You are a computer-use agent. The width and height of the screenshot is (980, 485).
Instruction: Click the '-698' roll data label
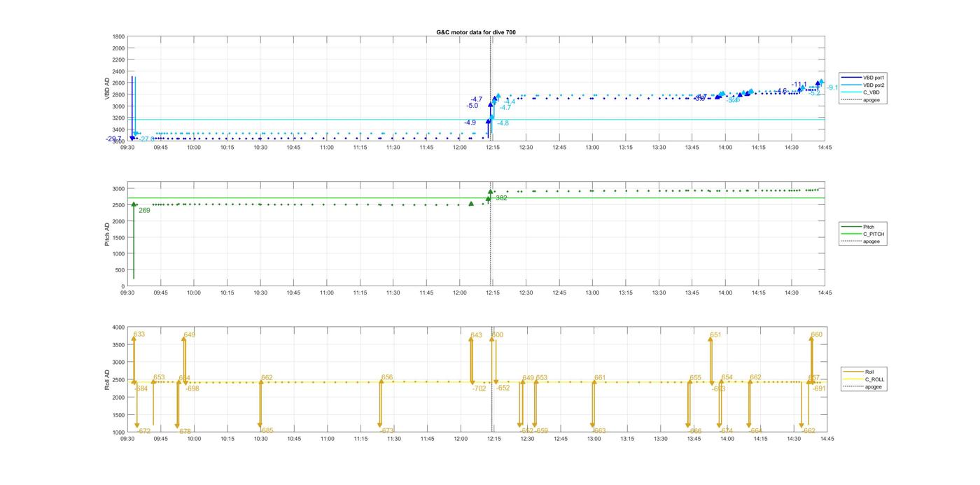point(192,388)
